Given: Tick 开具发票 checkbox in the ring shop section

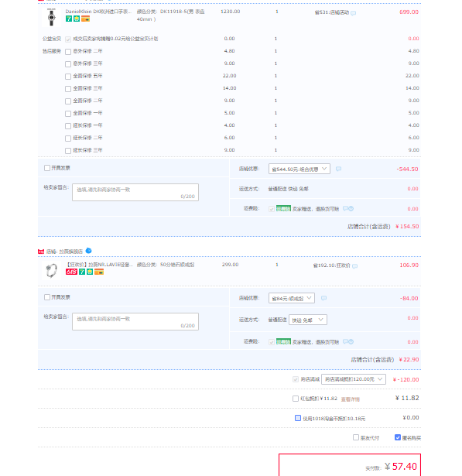Looking at the screenshot, I should click(x=47, y=297).
